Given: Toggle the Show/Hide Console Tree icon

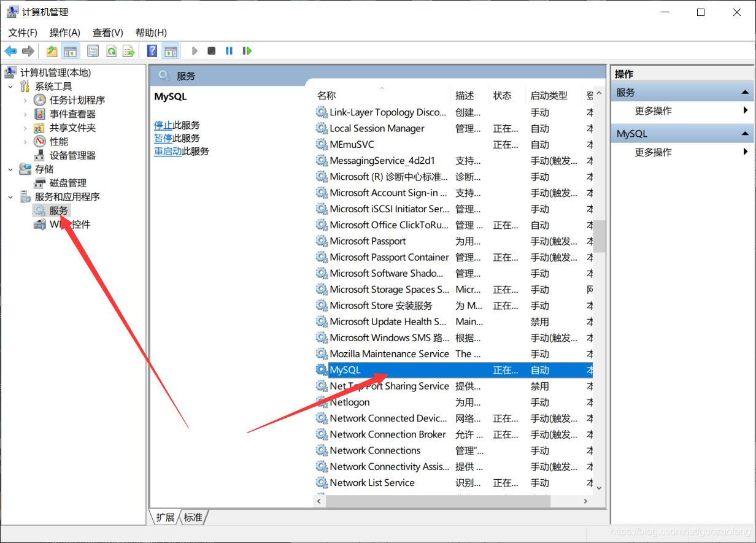Looking at the screenshot, I should pyautogui.click(x=71, y=51).
